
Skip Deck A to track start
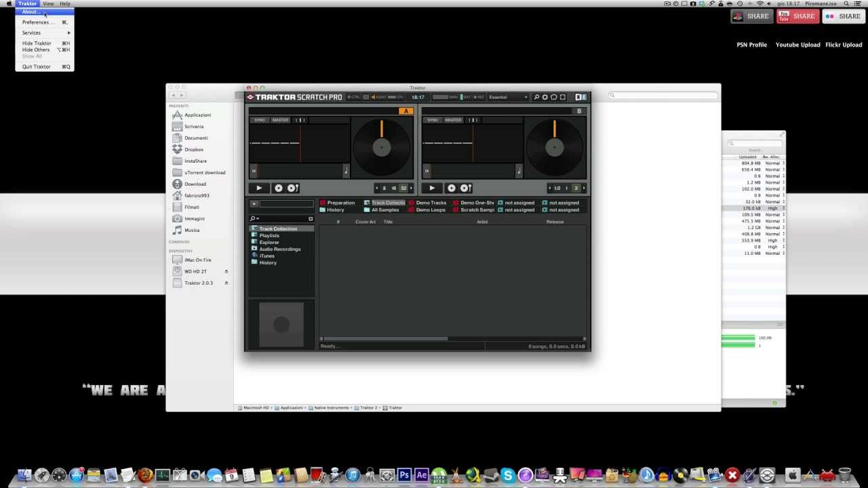[254, 171]
